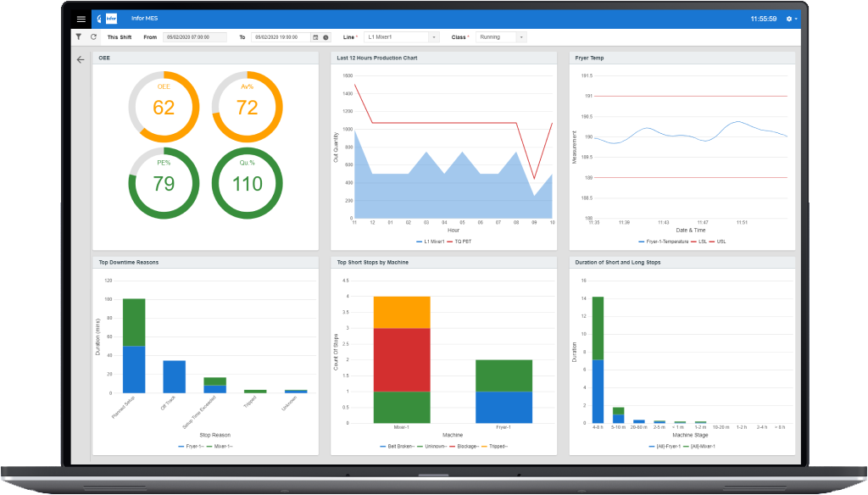Click the clock icon beside To date
Viewport: 868px width, 495px height.
[x=325, y=37]
